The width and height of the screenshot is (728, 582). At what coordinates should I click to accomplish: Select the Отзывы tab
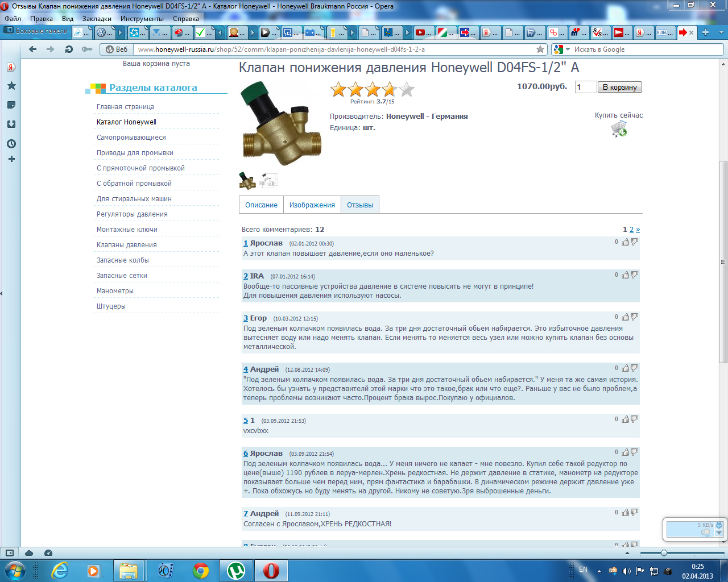(x=360, y=205)
